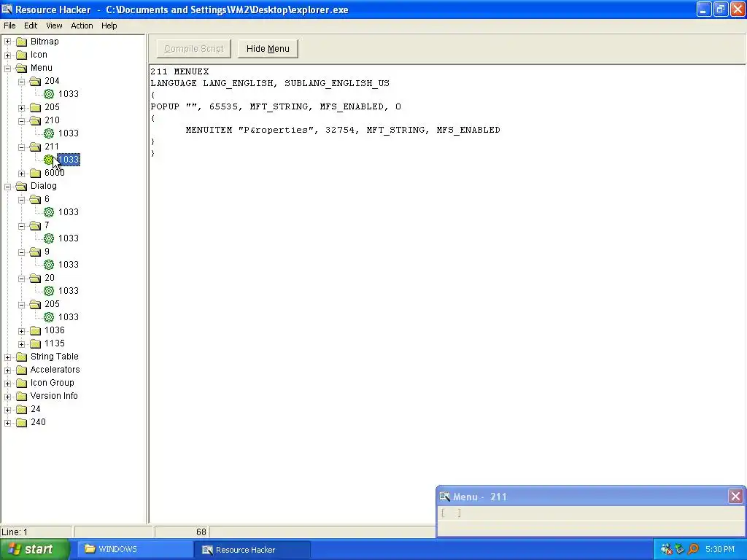Click the Accelerators folder icon

pyautogui.click(x=21, y=370)
